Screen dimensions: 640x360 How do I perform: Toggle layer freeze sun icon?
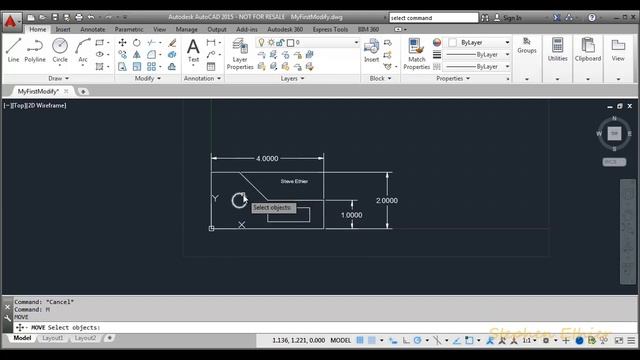pos(271,42)
